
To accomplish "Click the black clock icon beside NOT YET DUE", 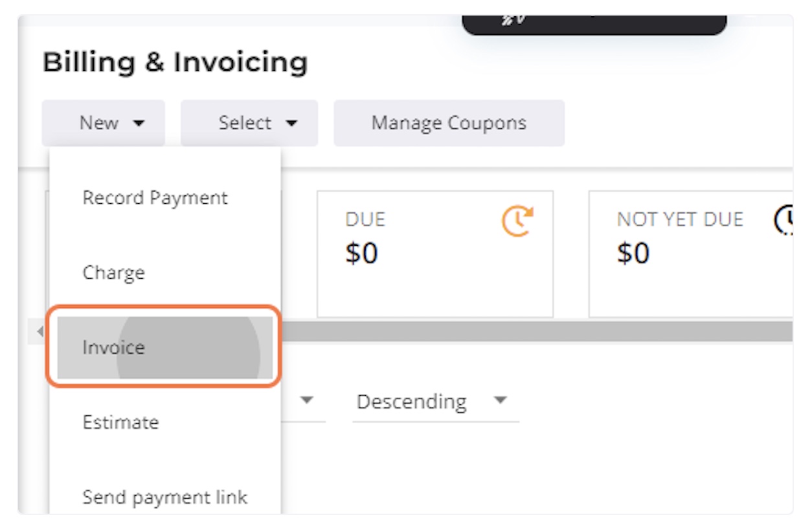I will 784,221.
